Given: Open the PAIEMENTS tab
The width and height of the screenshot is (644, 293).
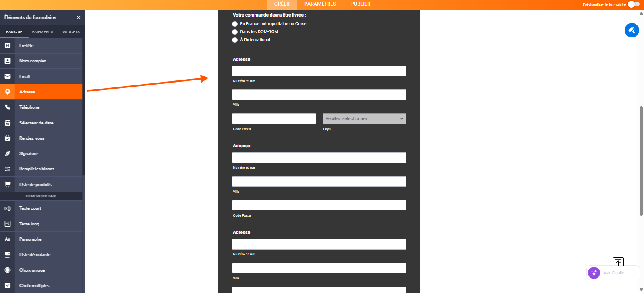Looking at the screenshot, I should pos(43,32).
